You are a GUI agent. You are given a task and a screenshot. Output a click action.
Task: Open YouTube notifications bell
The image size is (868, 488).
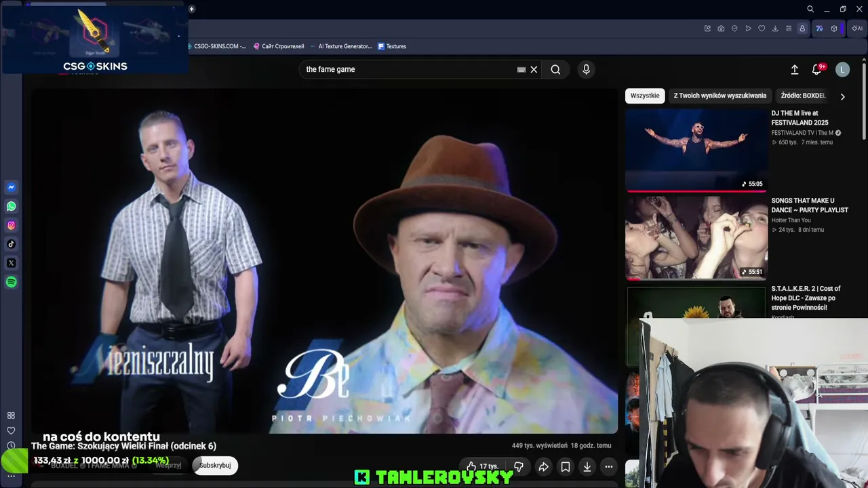[x=817, y=69]
